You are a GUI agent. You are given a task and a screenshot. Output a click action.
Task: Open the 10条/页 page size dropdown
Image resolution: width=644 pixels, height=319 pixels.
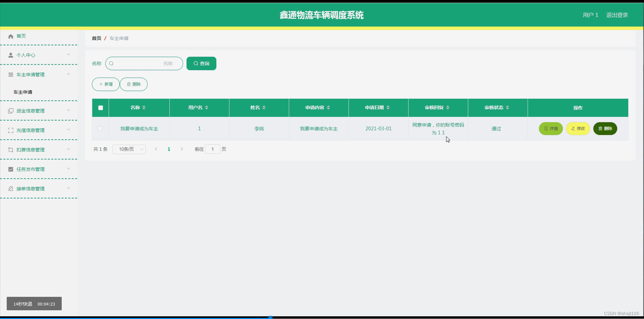pos(129,149)
